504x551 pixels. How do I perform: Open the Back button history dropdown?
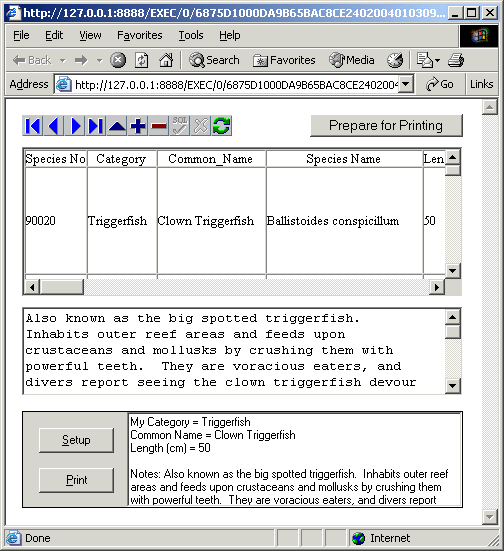(x=63, y=60)
